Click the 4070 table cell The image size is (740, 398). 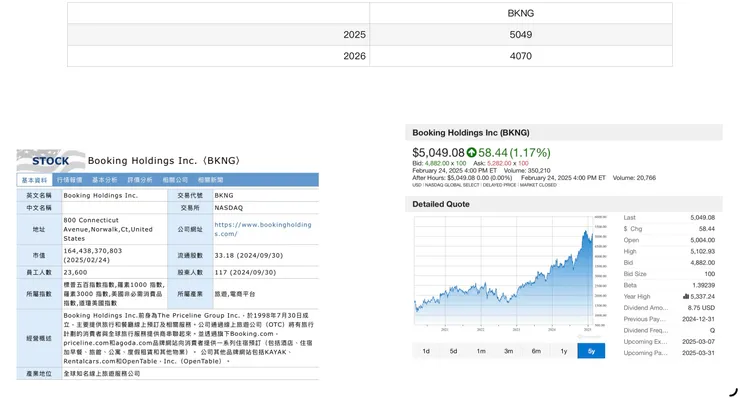click(x=521, y=56)
